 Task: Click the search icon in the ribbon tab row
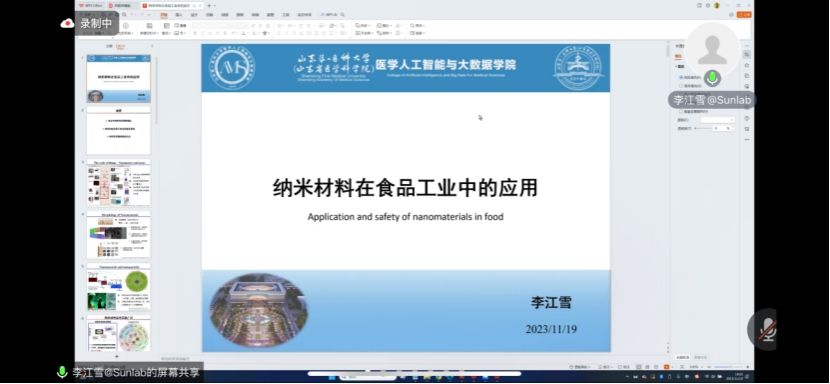(x=342, y=15)
